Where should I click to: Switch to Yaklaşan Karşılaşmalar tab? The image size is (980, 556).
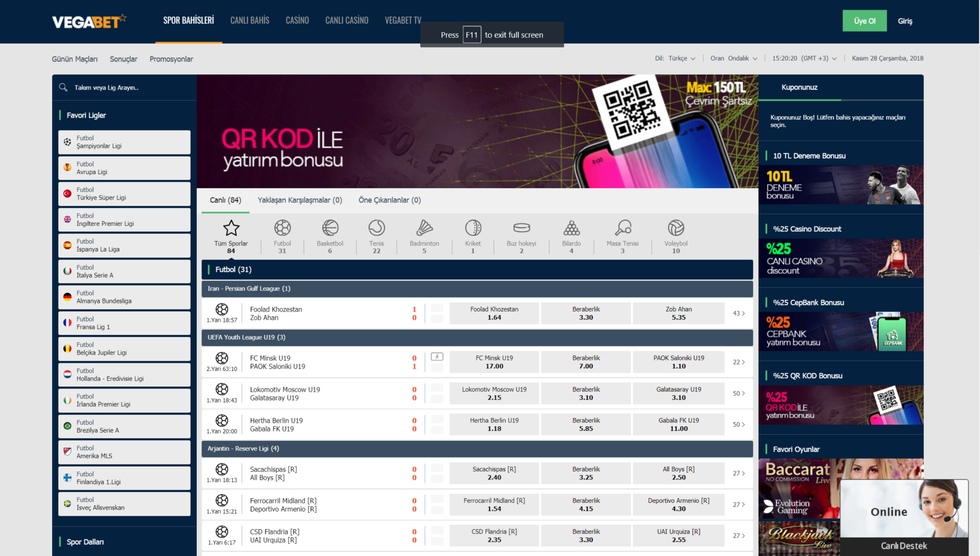point(300,200)
